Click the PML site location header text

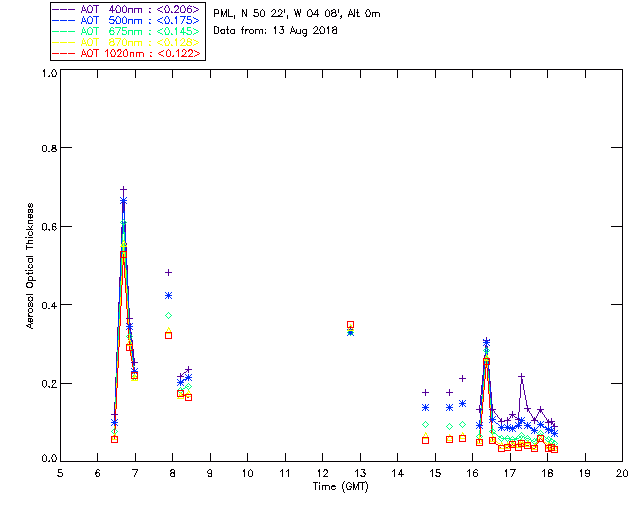click(297, 14)
